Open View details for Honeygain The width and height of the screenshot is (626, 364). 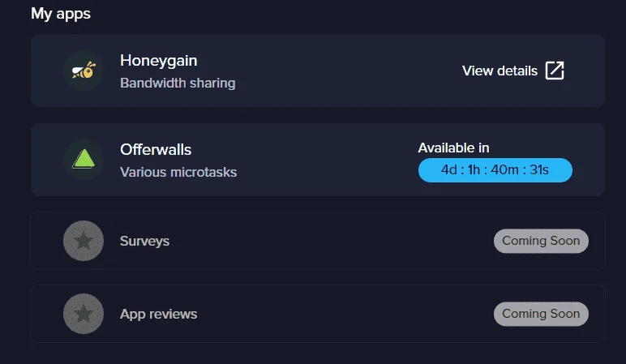pos(500,71)
